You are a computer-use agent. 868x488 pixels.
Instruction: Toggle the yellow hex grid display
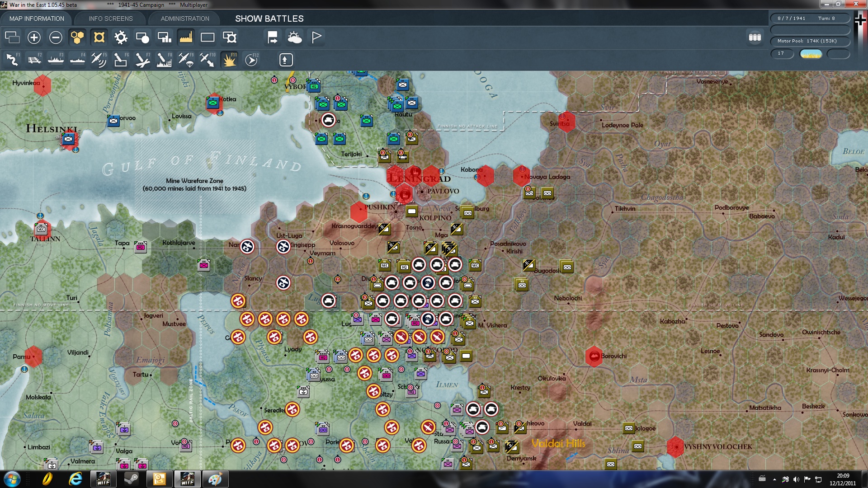[x=77, y=38]
